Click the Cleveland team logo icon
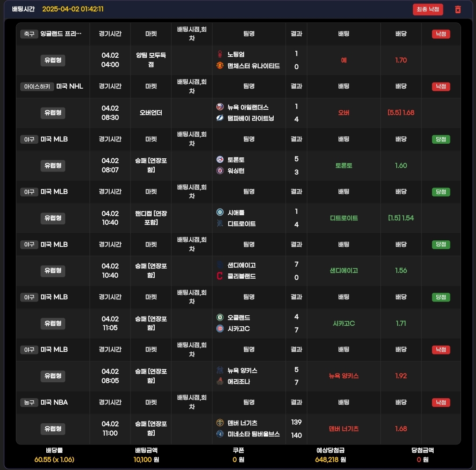Screen dimensions: 476x470 tap(220, 276)
